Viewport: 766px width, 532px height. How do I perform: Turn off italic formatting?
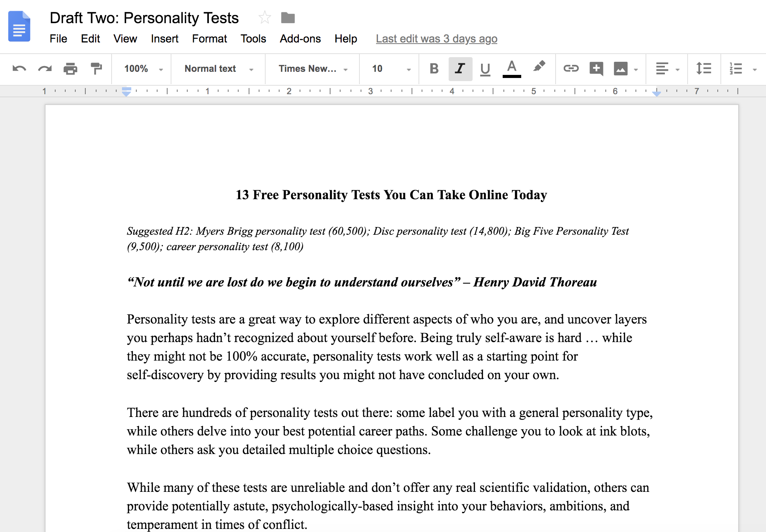(460, 69)
